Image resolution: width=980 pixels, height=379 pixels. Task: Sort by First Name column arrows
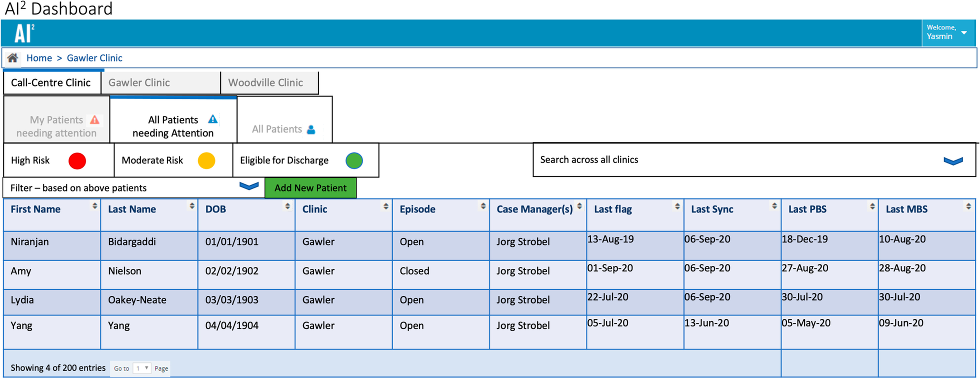tap(94, 206)
